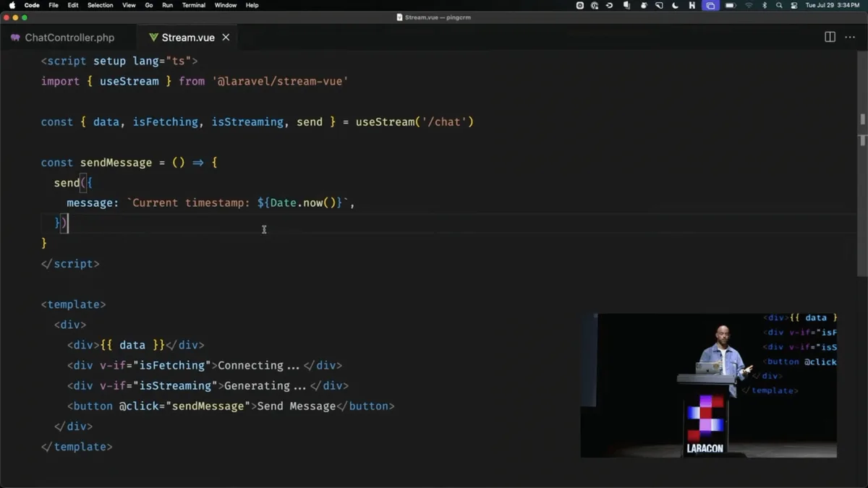Click the 'lang="ts"' attribute in script tag
868x488 pixels.
click(162, 61)
